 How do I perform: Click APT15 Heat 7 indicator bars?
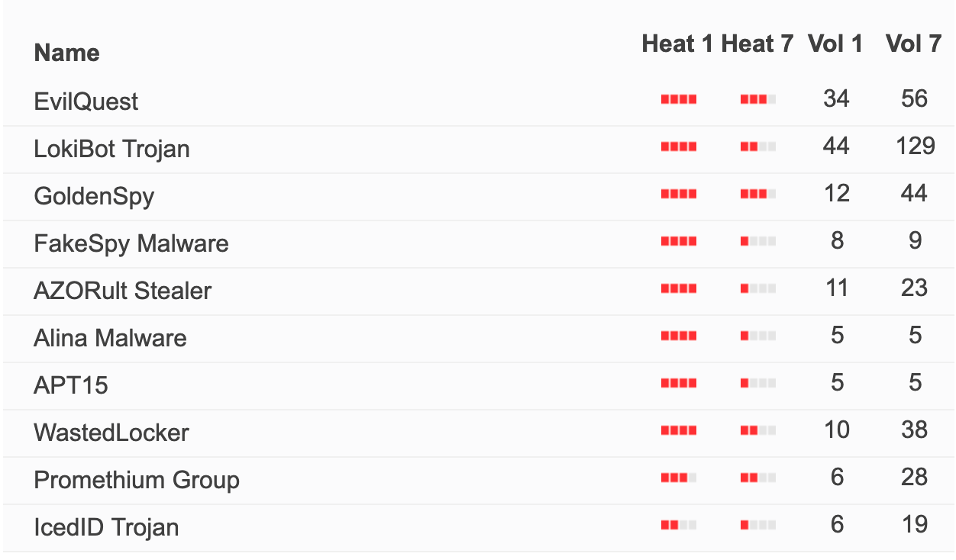[x=758, y=383]
